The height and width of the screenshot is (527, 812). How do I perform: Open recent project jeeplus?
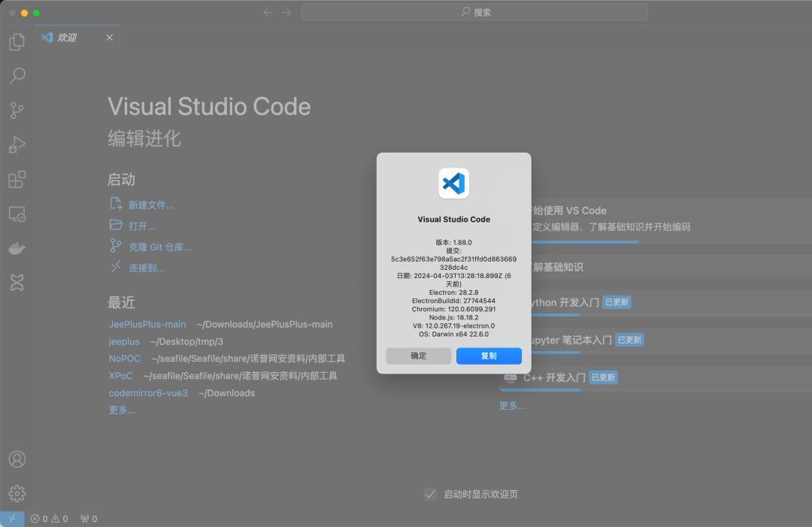(x=124, y=341)
